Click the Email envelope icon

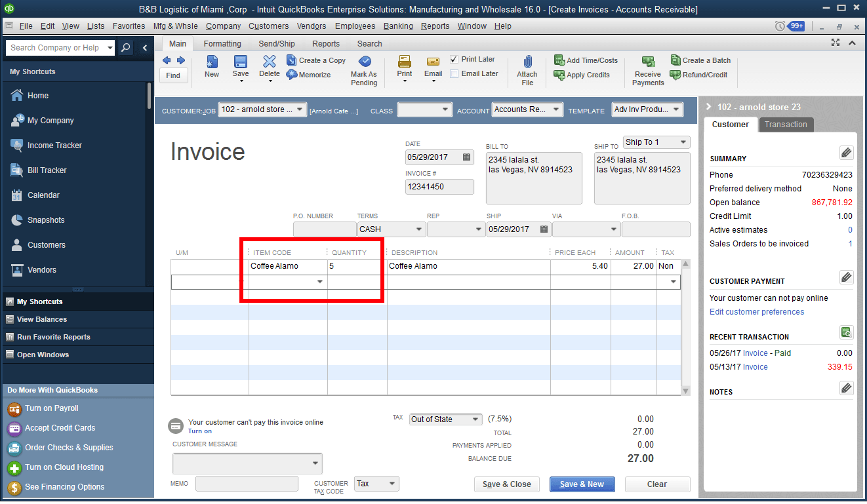(433, 62)
